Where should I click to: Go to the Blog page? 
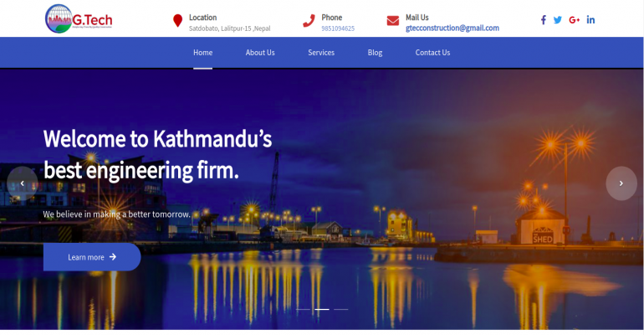coord(375,53)
